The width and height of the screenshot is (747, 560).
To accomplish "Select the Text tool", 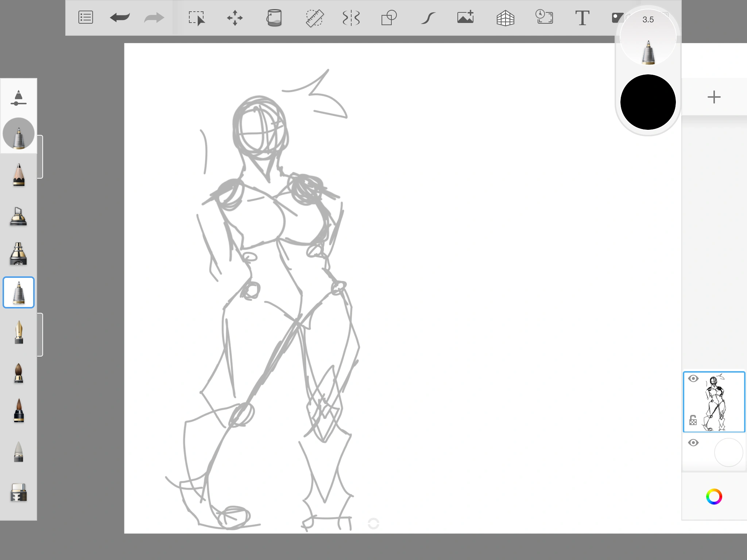I will [x=582, y=17].
